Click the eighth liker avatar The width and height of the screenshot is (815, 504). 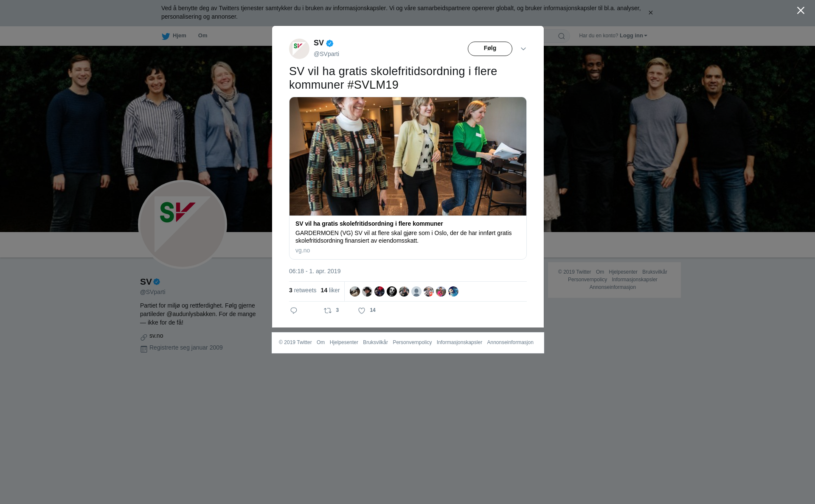point(441,291)
